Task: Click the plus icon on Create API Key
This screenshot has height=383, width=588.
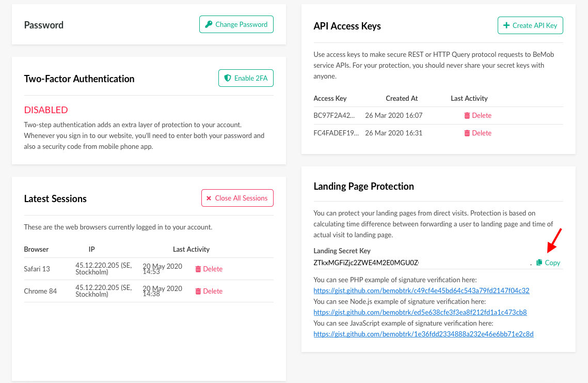Action: pos(506,25)
